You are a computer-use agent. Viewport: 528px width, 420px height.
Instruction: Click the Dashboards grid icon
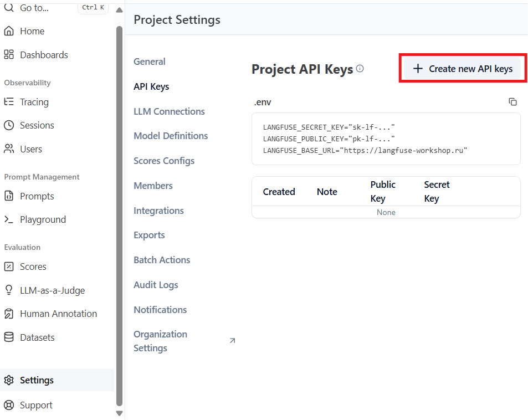(x=9, y=54)
